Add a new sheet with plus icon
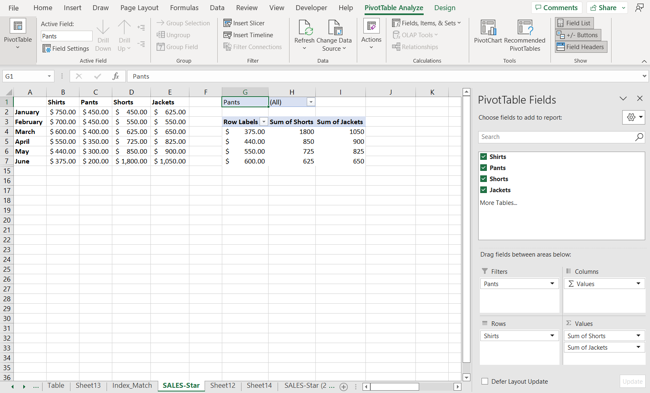This screenshot has height=393, width=650. (344, 386)
